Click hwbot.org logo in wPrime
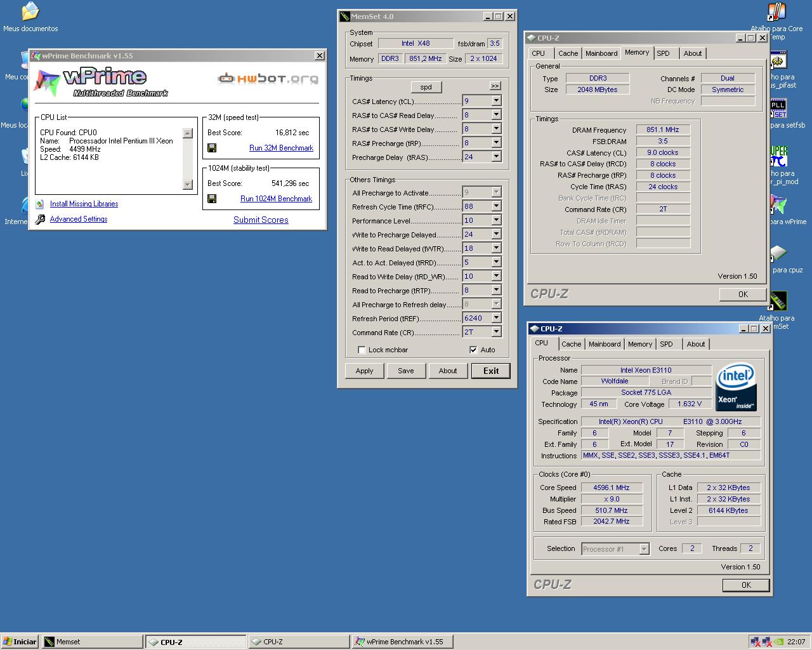The image size is (812, 650). pos(268,79)
